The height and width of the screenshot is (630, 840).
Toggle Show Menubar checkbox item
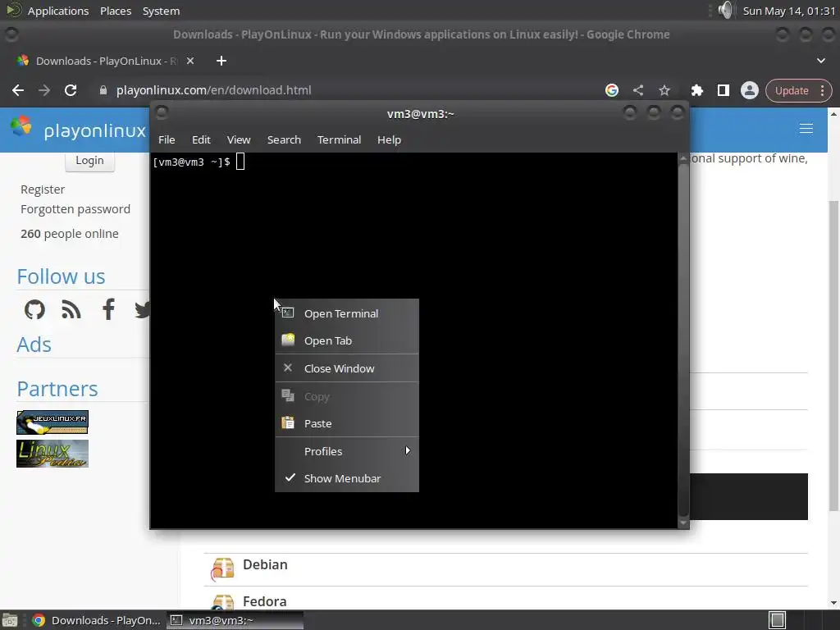(347, 478)
